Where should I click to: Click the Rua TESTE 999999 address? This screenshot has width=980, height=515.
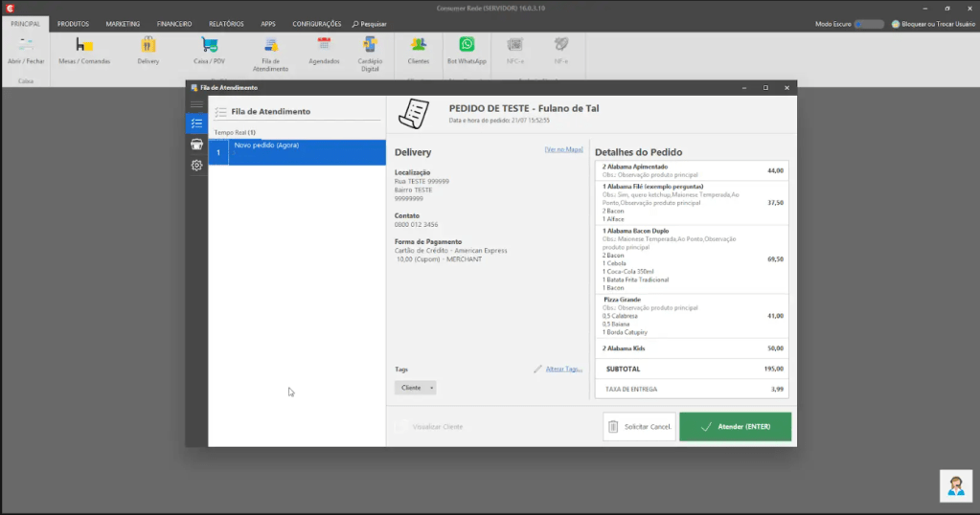(x=422, y=181)
